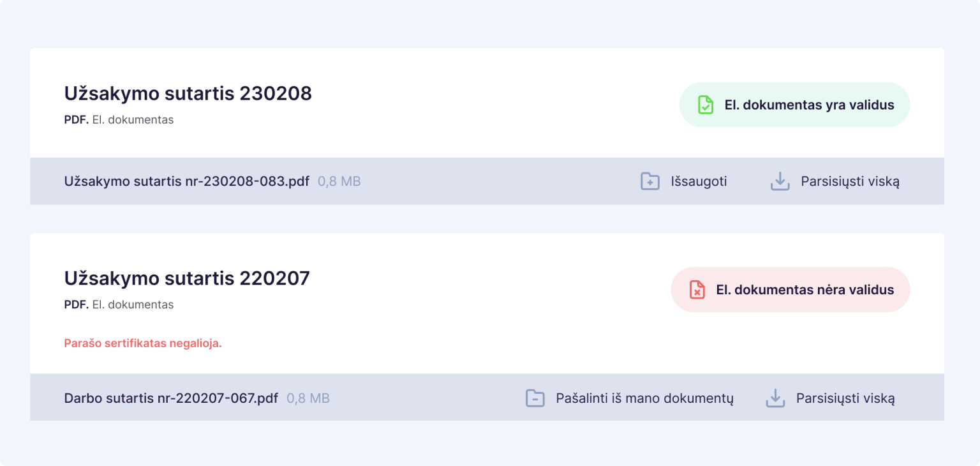Click the folder-minus remove icon

[535, 398]
